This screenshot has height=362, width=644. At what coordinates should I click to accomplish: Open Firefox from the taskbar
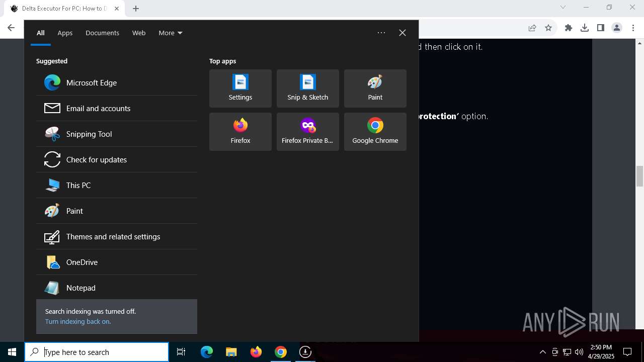(256, 352)
